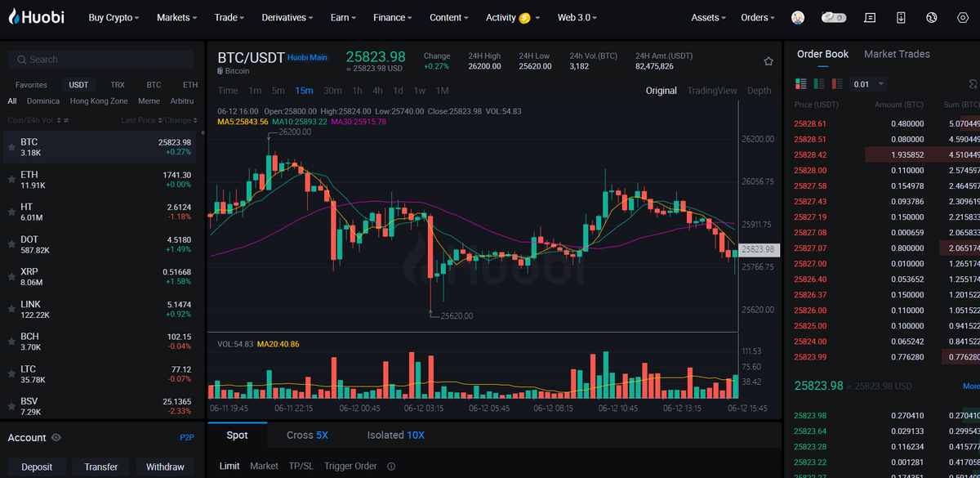The image size is (980, 478).
Task: Click the Huobi logo
Action: pyautogui.click(x=35, y=17)
